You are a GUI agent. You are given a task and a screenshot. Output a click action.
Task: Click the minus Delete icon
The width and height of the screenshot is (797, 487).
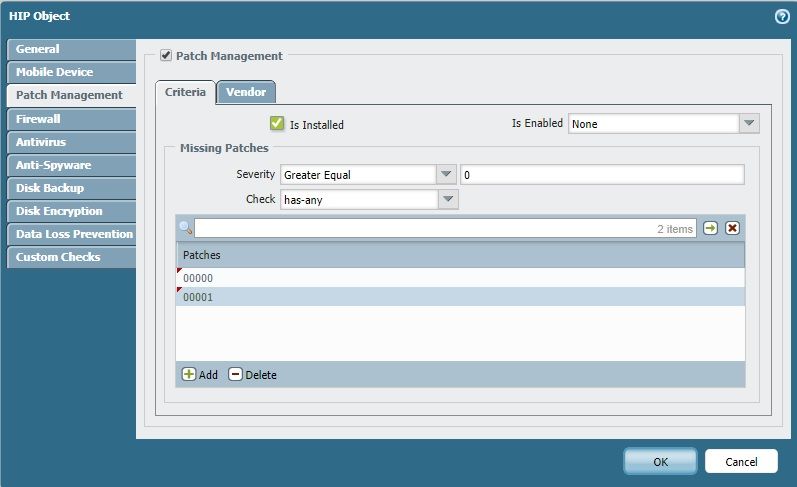tap(235, 374)
